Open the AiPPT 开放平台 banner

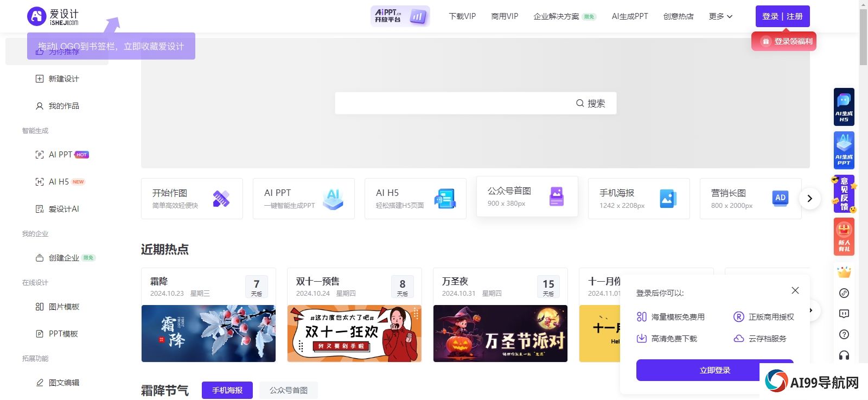[x=400, y=16]
